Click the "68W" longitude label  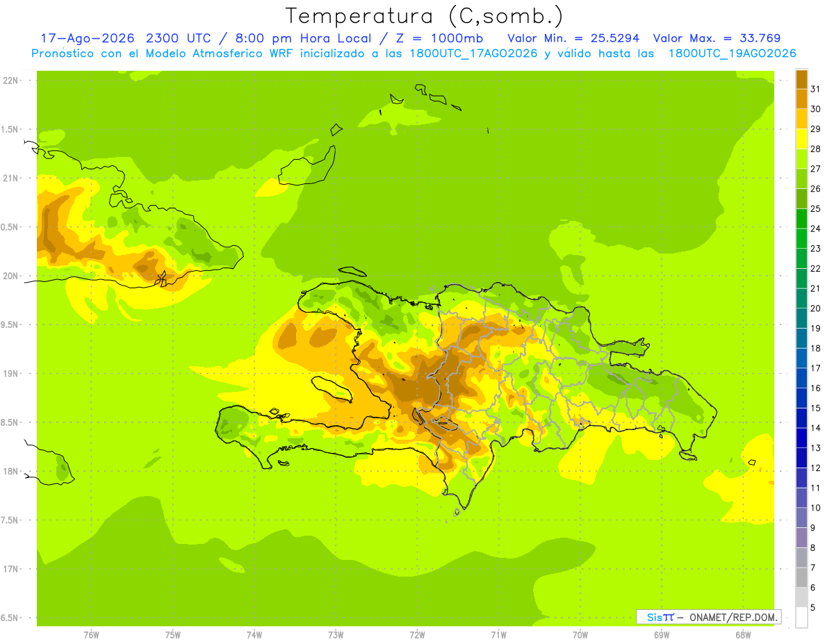point(743,634)
